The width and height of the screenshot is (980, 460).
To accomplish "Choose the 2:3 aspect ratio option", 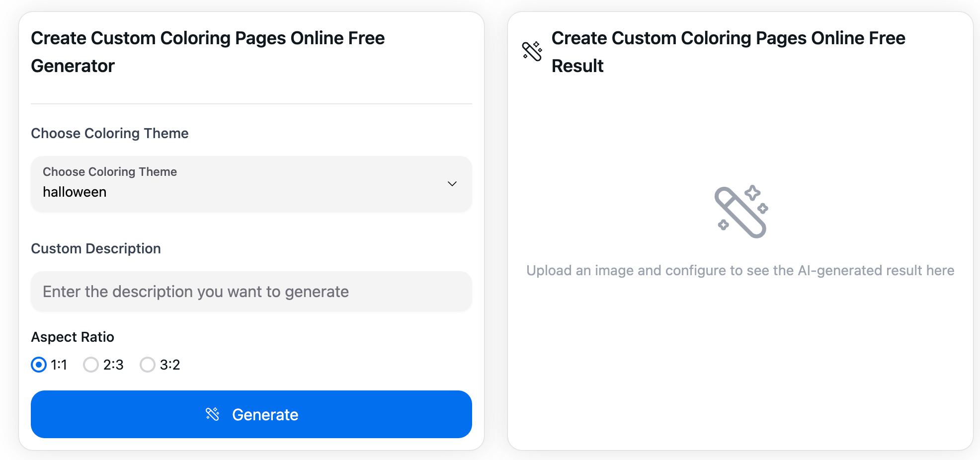I will [x=91, y=365].
